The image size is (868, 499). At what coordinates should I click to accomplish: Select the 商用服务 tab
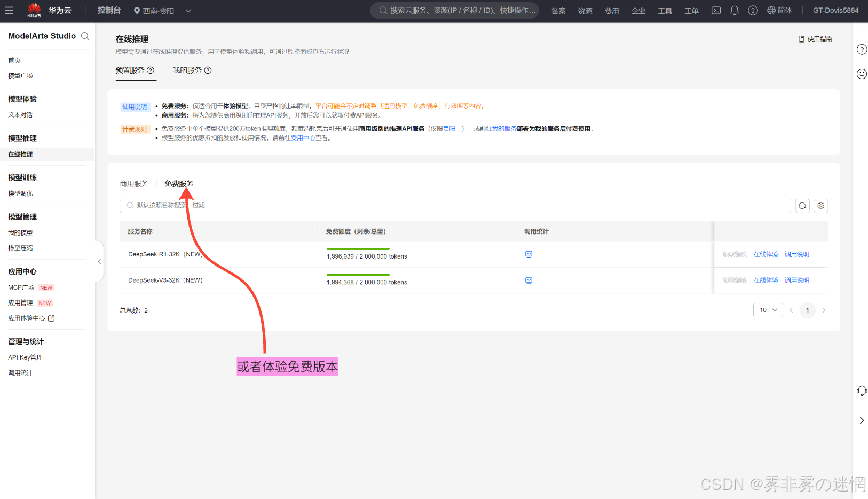pyautogui.click(x=134, y=184)
